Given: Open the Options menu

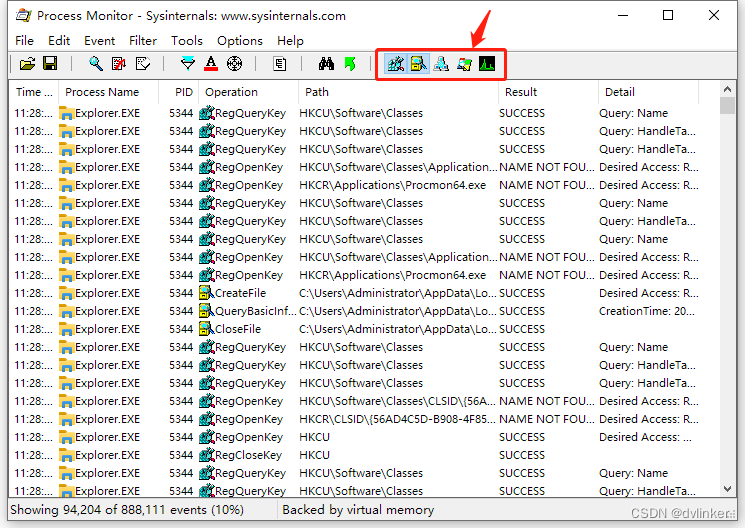Looking at the screenshot, I should pos(239,41).
